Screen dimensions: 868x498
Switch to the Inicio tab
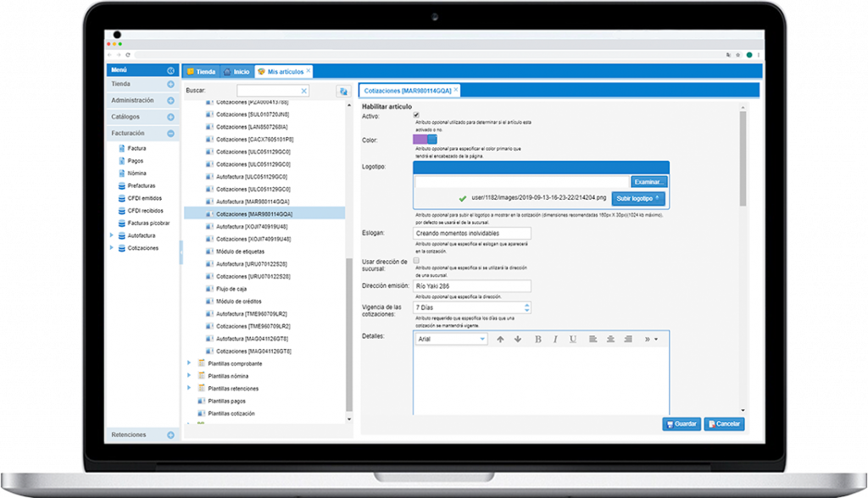(x=237, y=72)
